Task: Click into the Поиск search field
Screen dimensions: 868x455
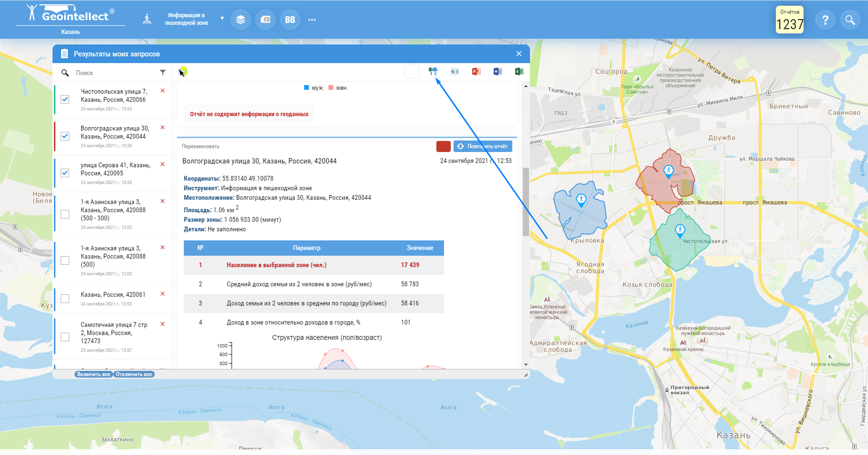Action: [115, 73]
